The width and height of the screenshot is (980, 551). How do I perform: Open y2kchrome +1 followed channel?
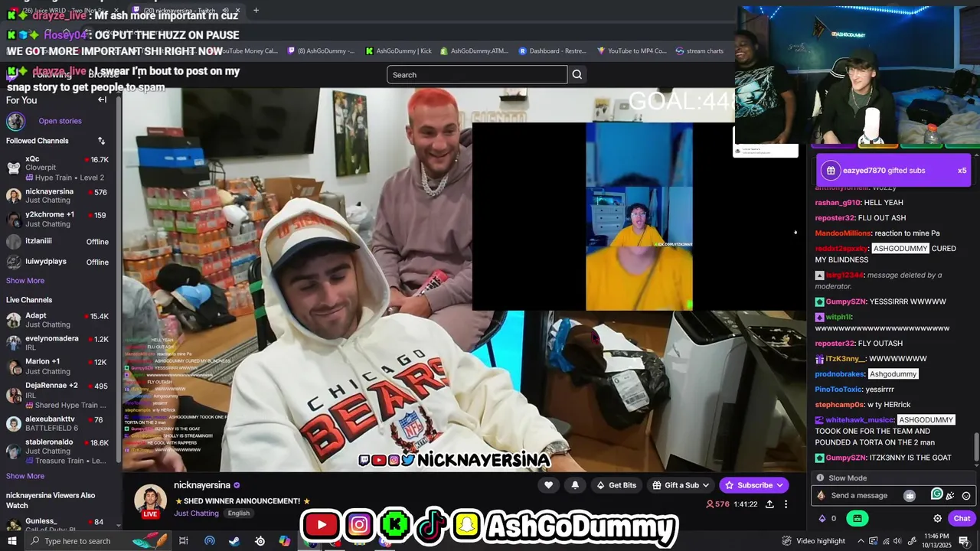coord(57,219)
